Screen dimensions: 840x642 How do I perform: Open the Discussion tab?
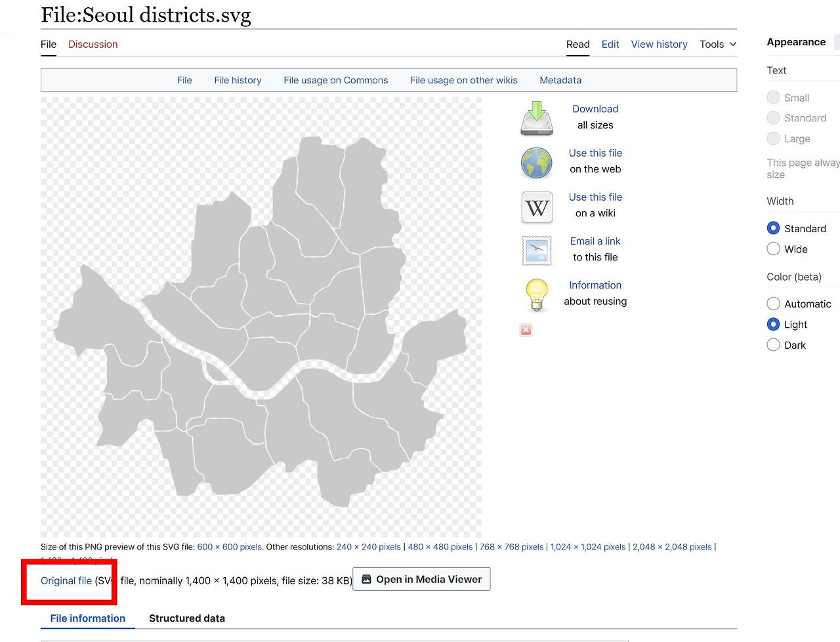coord(93,44)
